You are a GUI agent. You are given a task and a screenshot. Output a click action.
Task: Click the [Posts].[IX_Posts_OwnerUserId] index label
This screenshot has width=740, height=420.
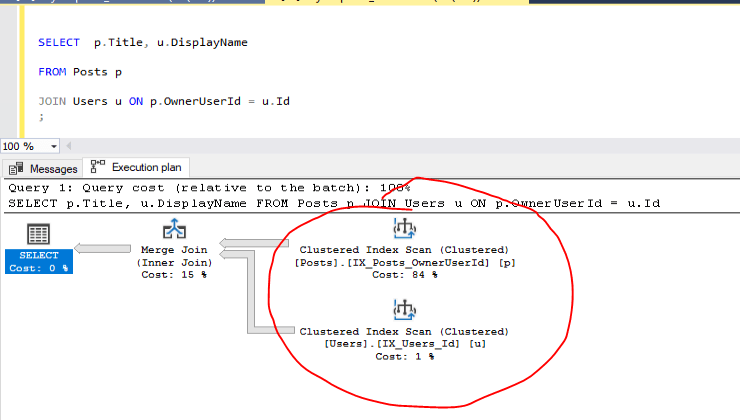click(x=403, y=262)
